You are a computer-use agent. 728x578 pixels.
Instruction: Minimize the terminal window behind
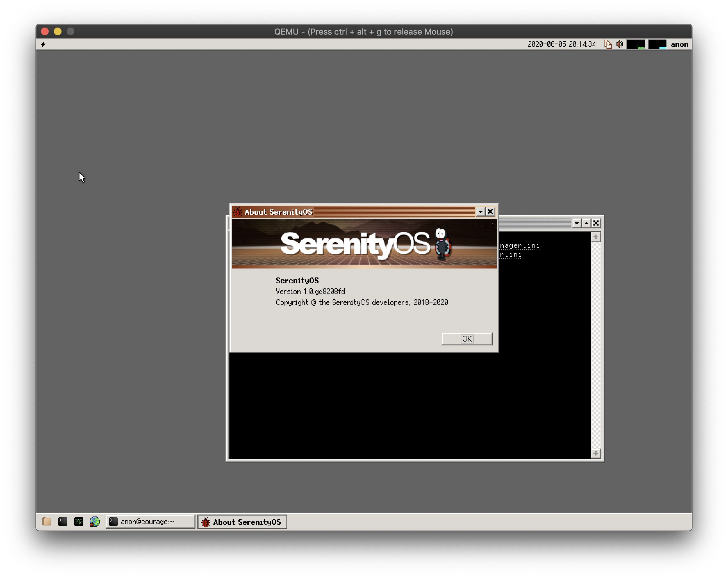[x=577, y=223]
